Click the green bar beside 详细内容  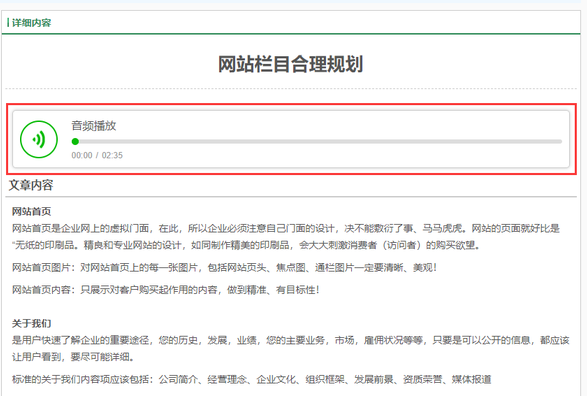point(8,23)
